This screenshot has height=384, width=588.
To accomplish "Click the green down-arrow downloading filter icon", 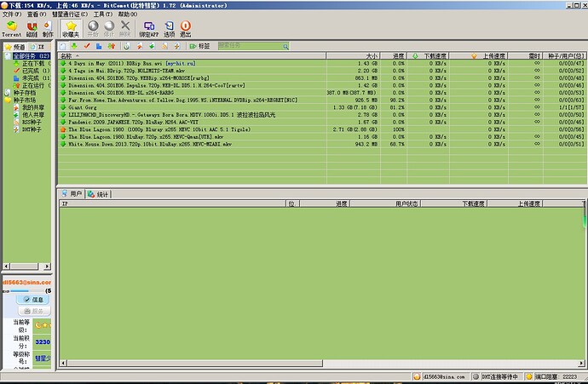I will pyautogui.click(x=74, y=46).
